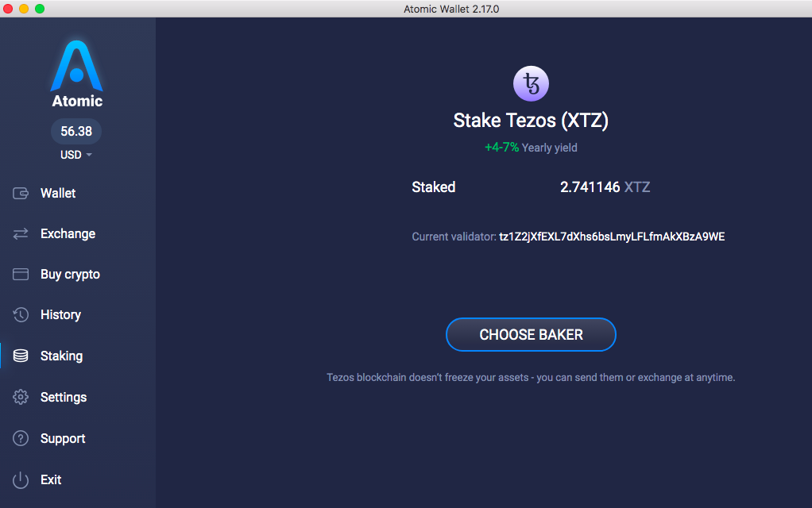Image resolution: width=812 pixels, height=508 pixels.
Task: Click the Current validator label
Action: 454,237
